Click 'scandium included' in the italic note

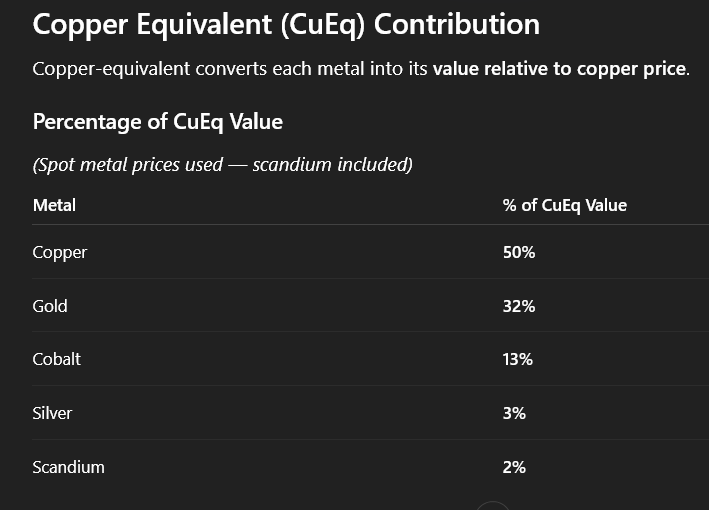click(x=332, y=164)
